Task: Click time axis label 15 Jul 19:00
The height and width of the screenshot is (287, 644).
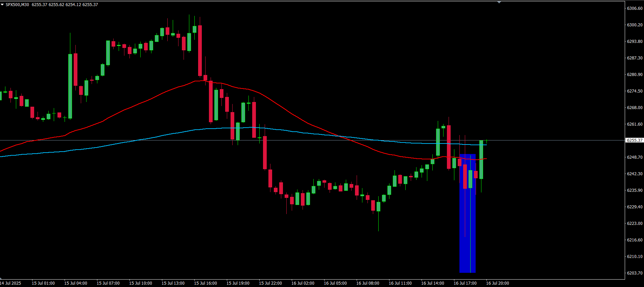Action: [x=238, y=283]
